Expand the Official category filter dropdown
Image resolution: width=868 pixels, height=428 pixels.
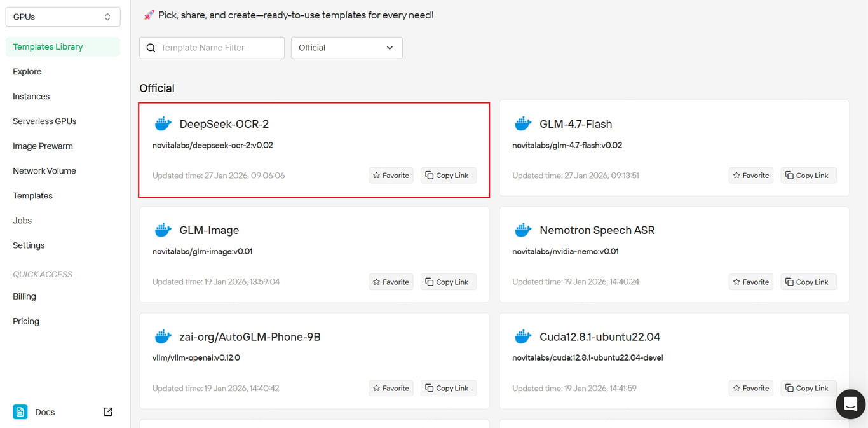[x=347, y=48]
